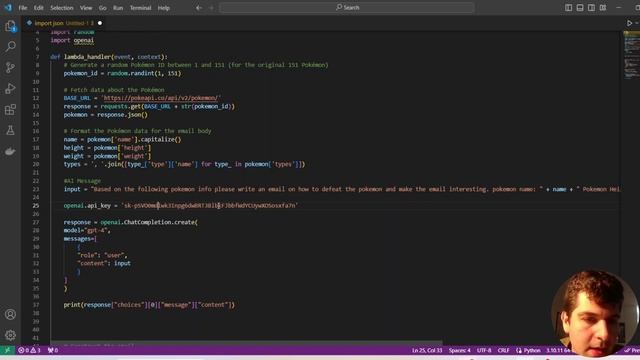
Task: Open the Docker view in the activity bar
Action: 11,151
